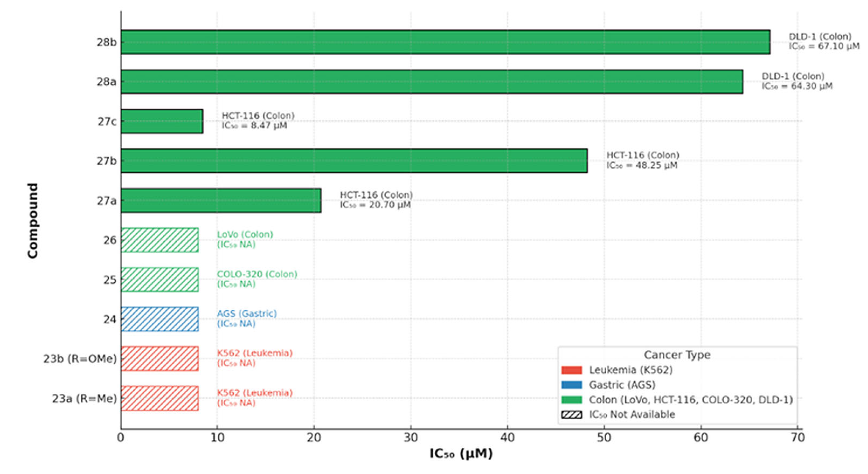Click the green Colon legend swatch

pos(572,400)
